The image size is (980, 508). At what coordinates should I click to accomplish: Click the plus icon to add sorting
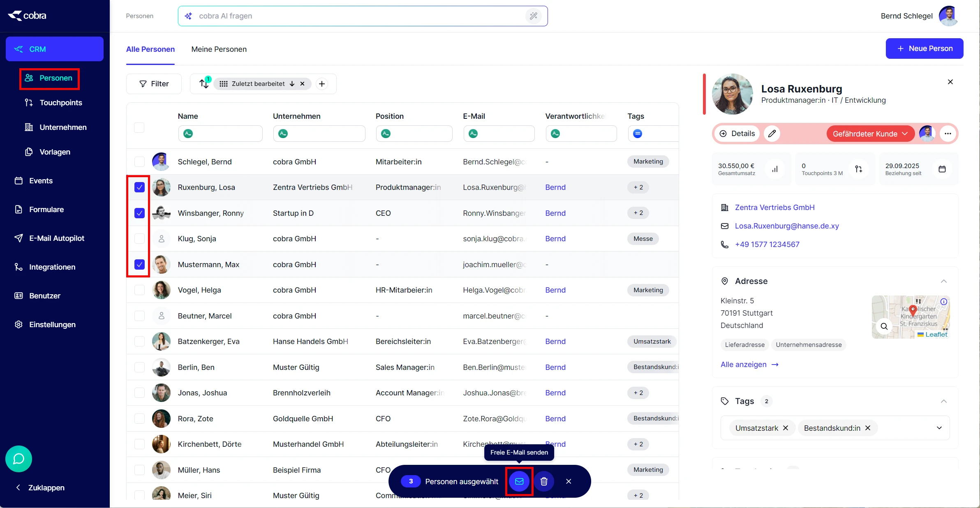[322, 84]
